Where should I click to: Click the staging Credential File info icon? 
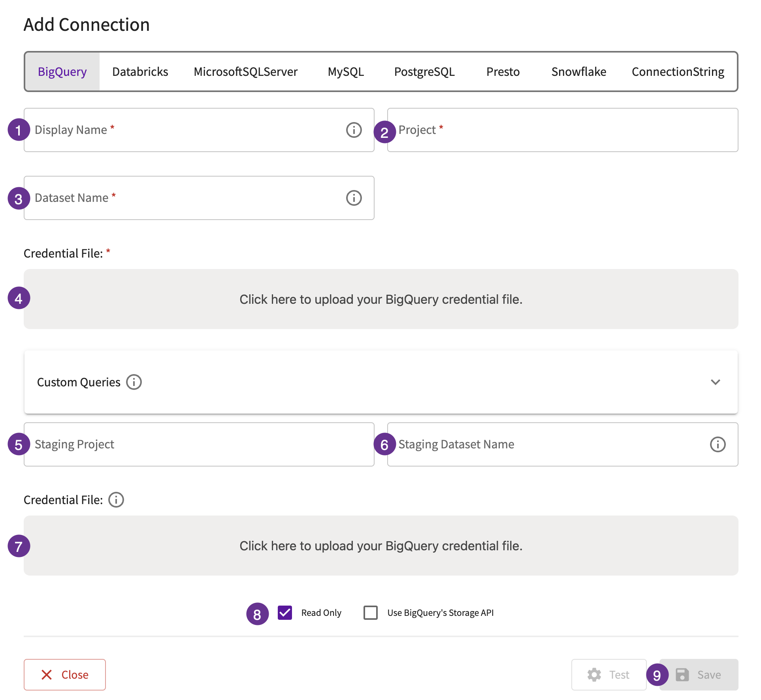click(116, 500)
